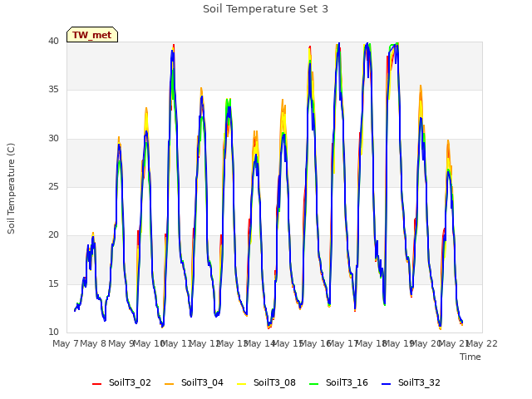Click the 35 y-axis tick label
The width and height of the screenshot is (532, 399).
click(53, 90)
